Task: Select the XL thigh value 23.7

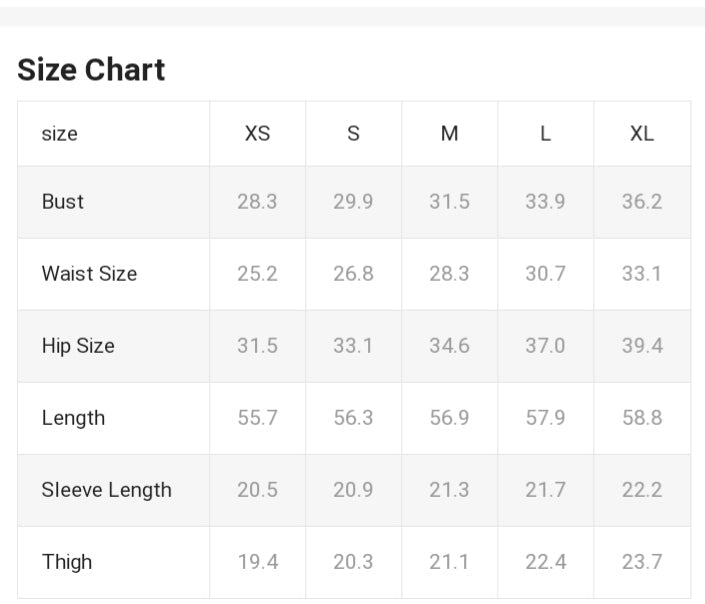Action: click(x=641, y=562)
